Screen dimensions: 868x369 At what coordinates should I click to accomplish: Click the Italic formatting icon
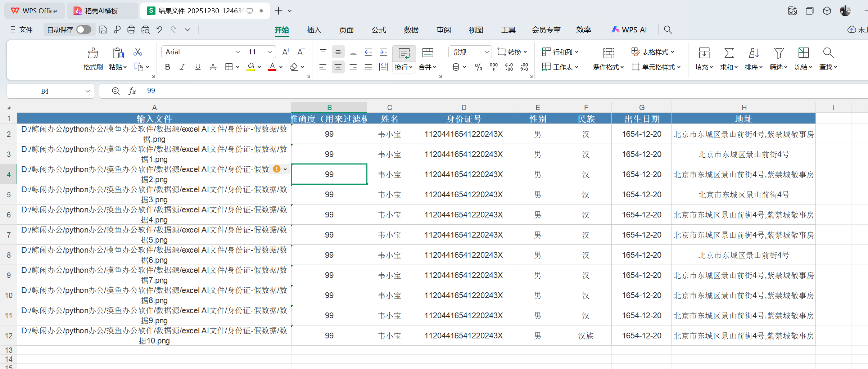pyautogui.click(x=182, y=67)
